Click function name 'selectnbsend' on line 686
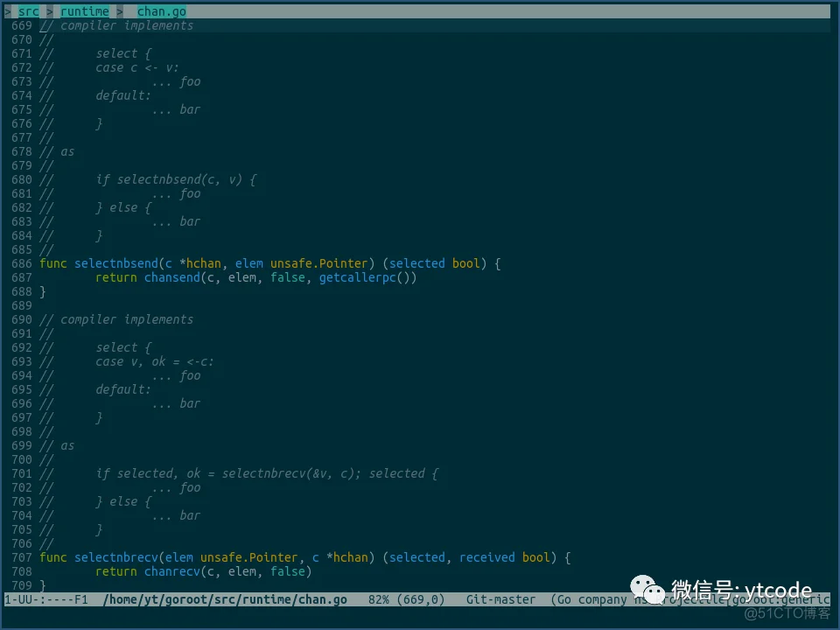Viewport: 840px width, 630px height. click(x=116, y=263)
